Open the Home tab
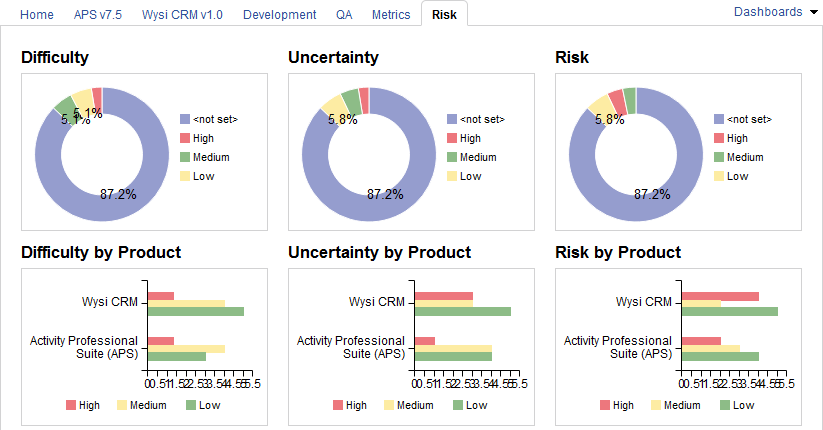The height and width of the screenshot is (430, 823). click(x=37, y=15)
